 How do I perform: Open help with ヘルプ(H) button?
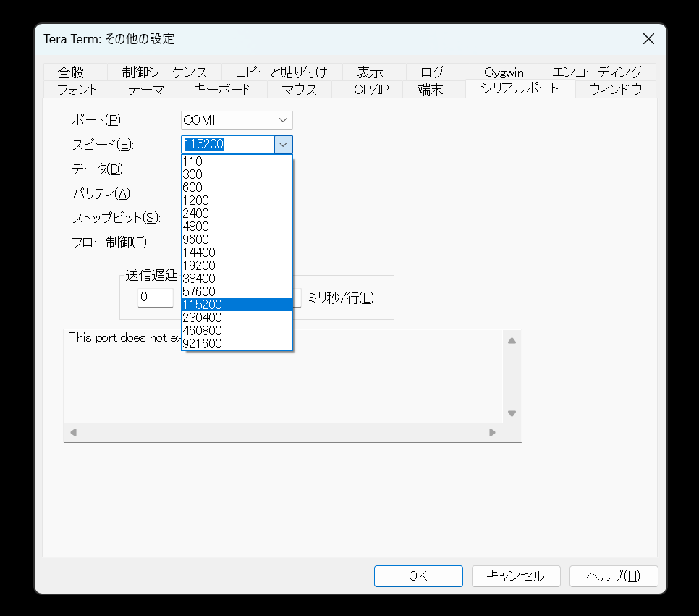pyautogui.click(x=614, y=576)
